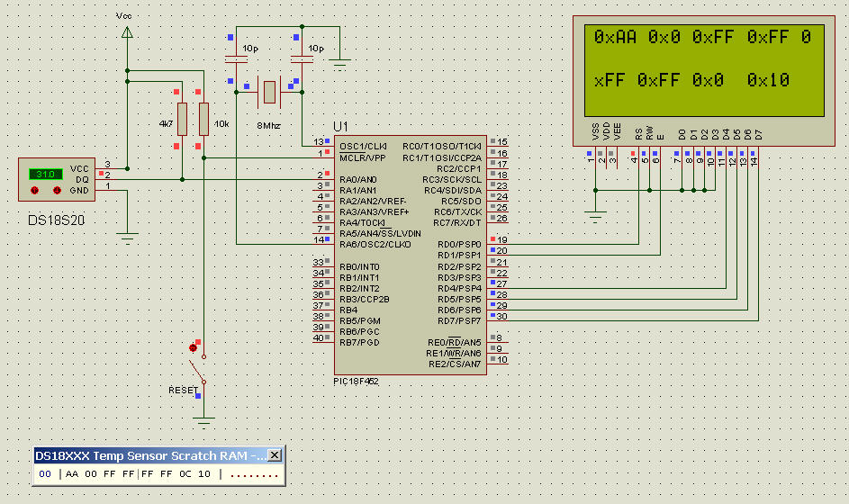Click the ground symbol below the DS18S20 GND pin
Viewport: 849px width, 504px height.
click(127, 238)
